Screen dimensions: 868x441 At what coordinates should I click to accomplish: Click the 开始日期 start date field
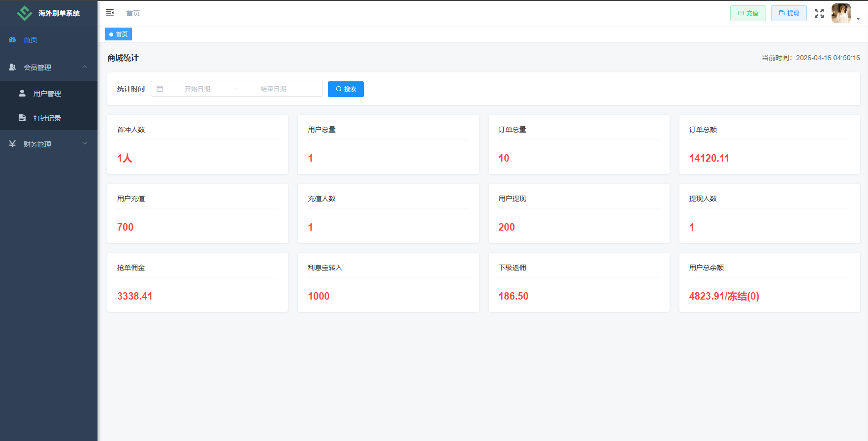pos(197,89)
